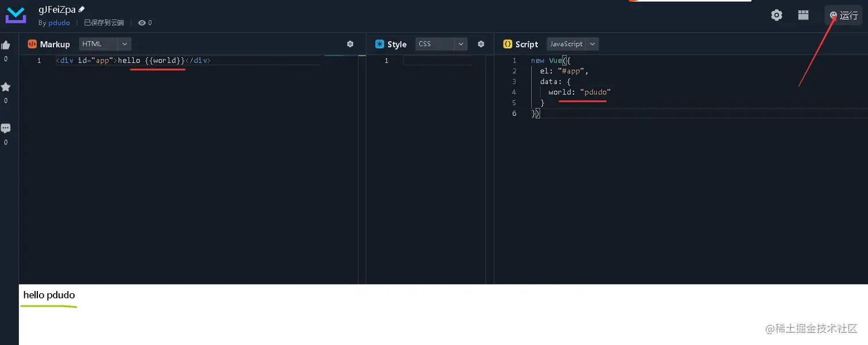This screenshot has width=868, height=345.
Task: Edit the pen title gJFeiZpa pencil icon
Action: coord(82,9)
